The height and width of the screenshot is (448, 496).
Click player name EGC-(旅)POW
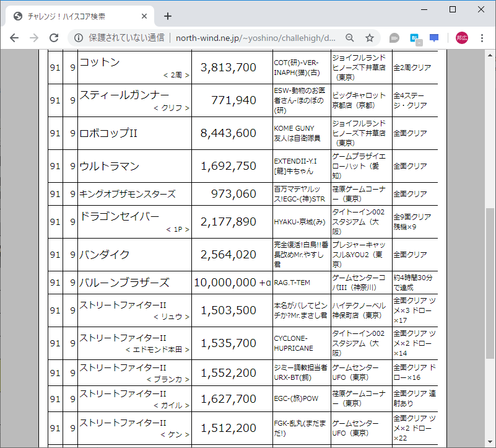(x=296, y=399)
